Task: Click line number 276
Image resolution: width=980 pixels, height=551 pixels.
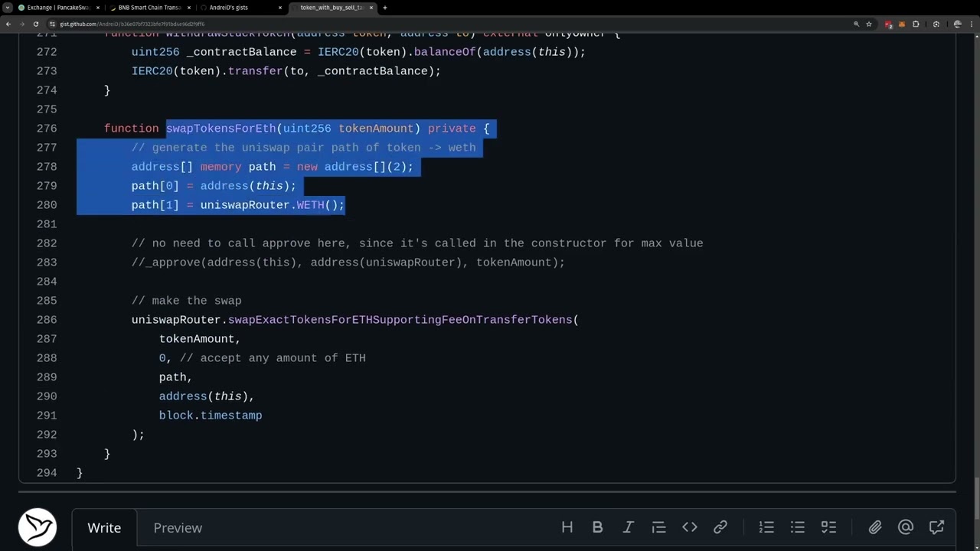Action: pyautogui.click(x=47, y=129)
